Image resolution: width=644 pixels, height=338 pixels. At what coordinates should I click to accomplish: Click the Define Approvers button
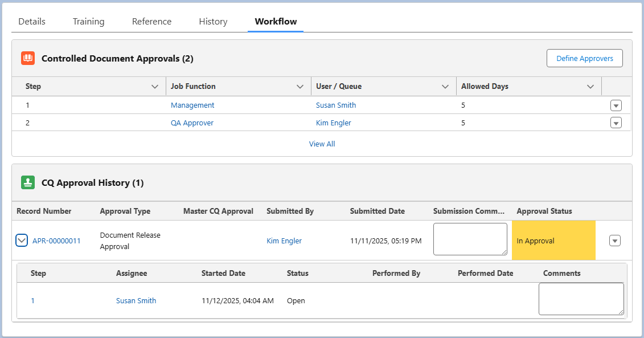pyautogui.click(x=584, y=58)
